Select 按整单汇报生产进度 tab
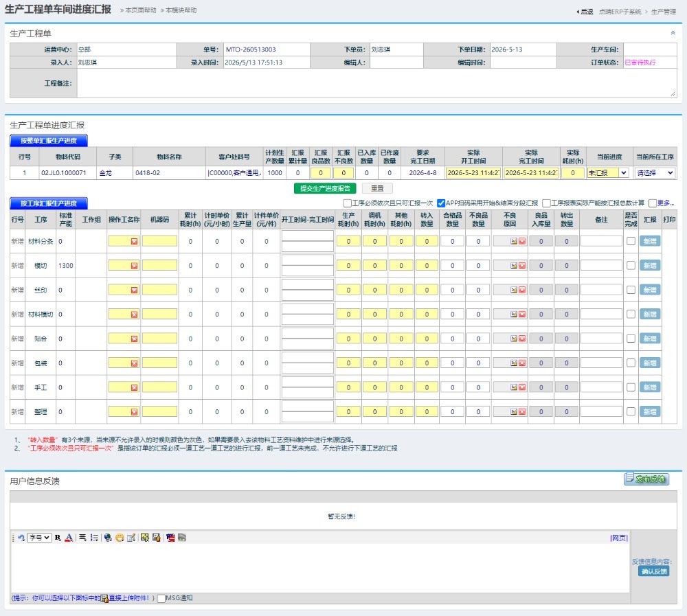 click(49, 141)
